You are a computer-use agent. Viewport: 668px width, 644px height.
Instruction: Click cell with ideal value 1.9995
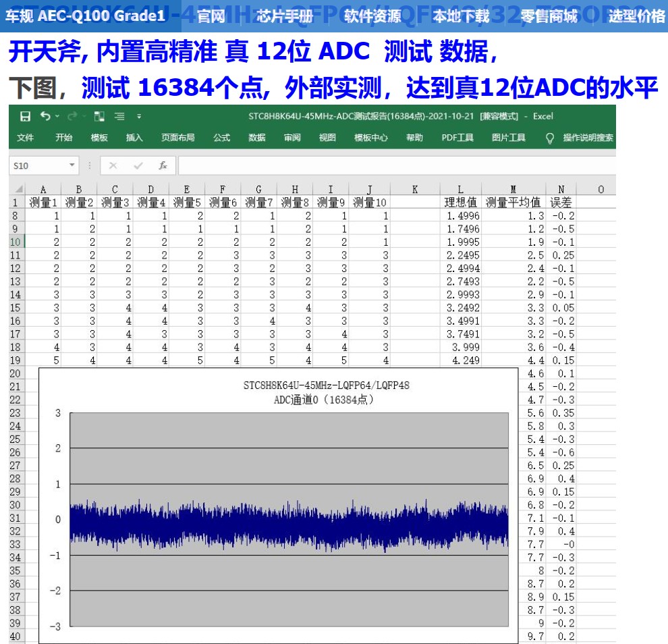click(461, 242)
